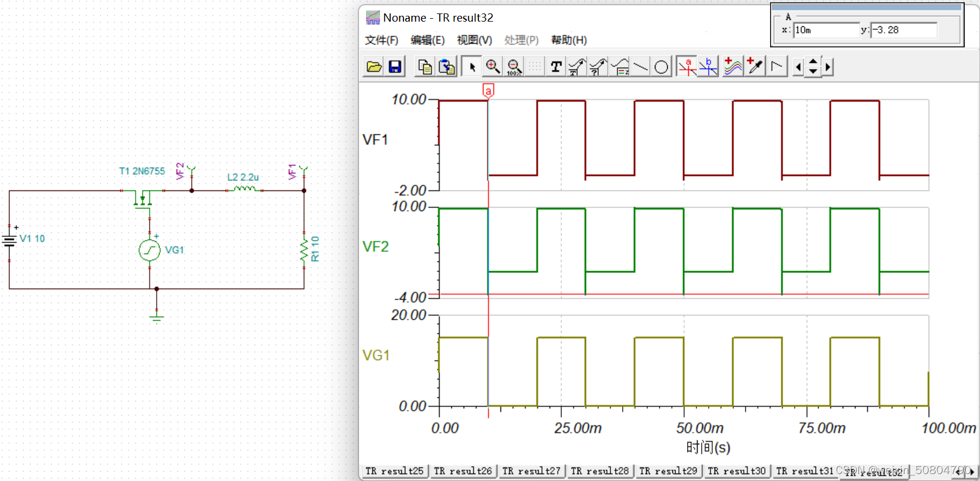The width and height of the screenshot is (980, 481).
Task: Toggle cursor b in the toolbar
Action: pyautogui.click(x=708, y=67)
